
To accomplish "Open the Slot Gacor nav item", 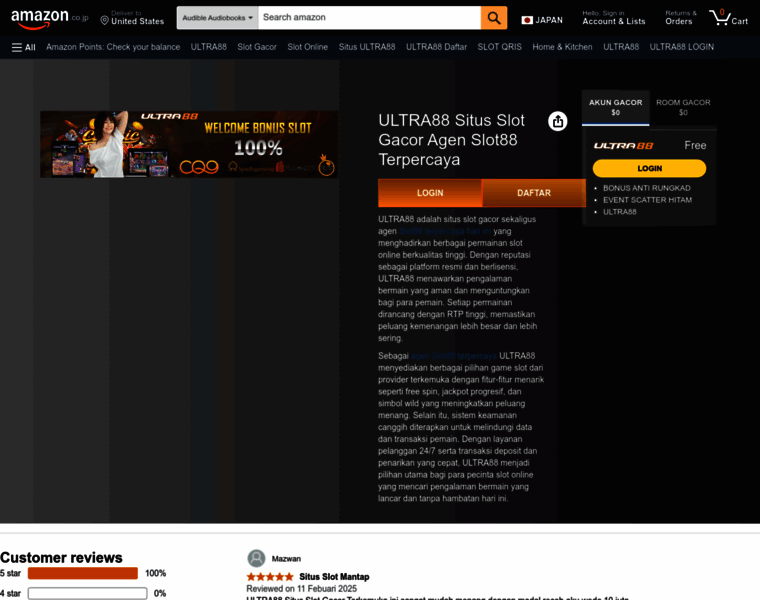I will point(257,47).
